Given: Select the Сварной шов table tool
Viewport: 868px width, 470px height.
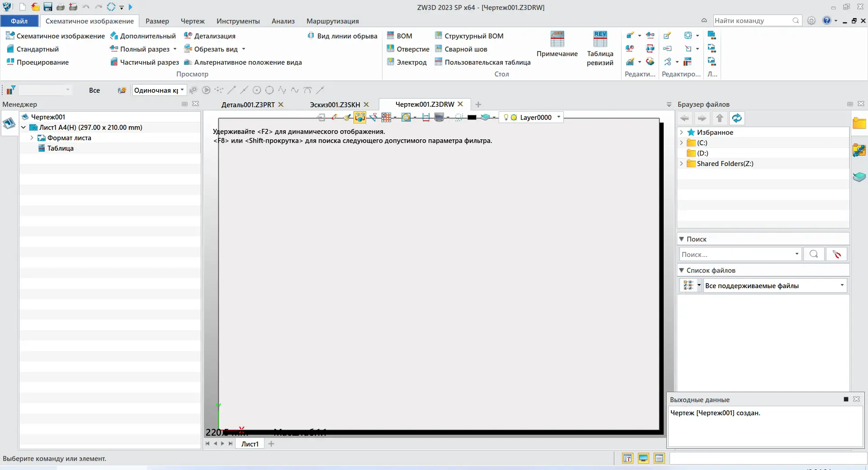Looking at the screenshot, I should click(461, 49).
